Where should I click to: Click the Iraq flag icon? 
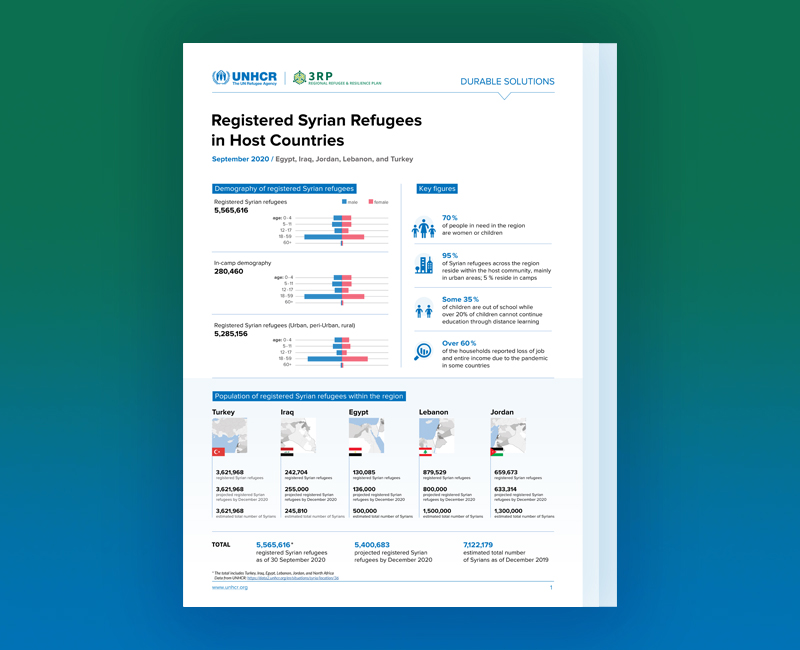click(x=287, y=452)
